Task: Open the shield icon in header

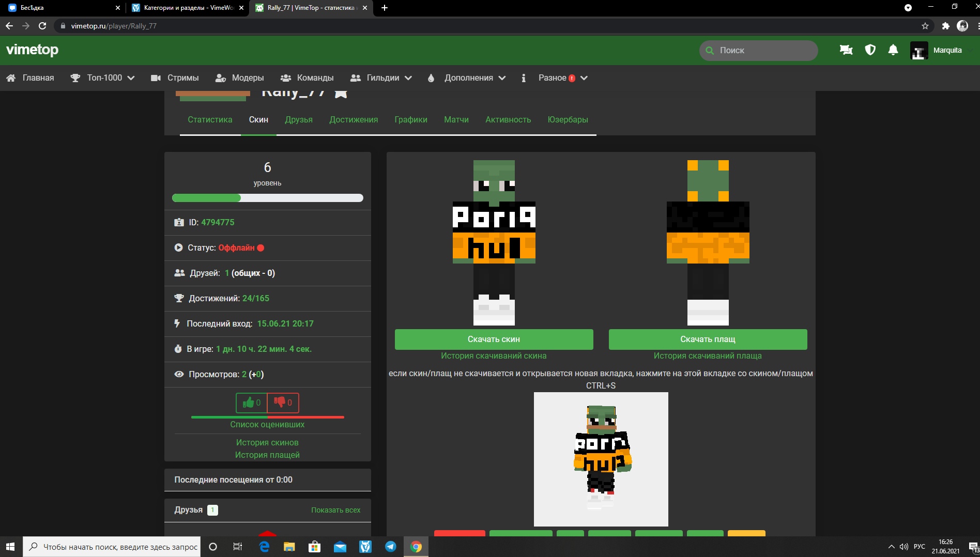Action: tap(870, 50)
